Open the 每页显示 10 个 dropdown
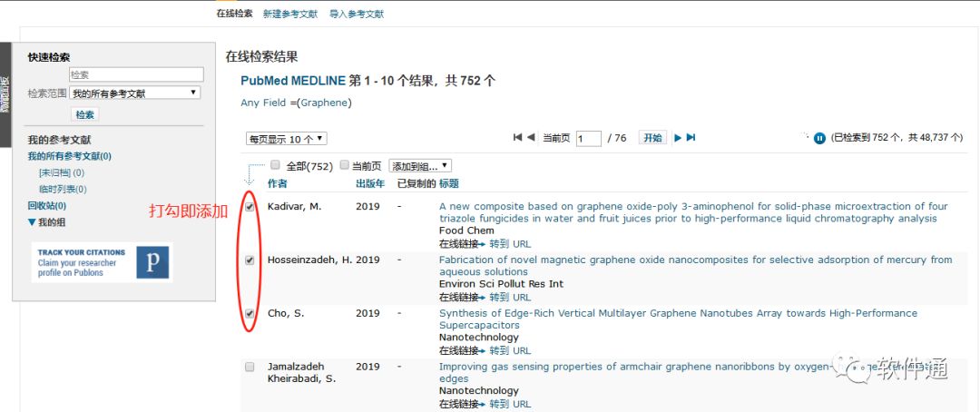This screenshot has width=980, height=412. pyautogui.click(x=286, y=139)
